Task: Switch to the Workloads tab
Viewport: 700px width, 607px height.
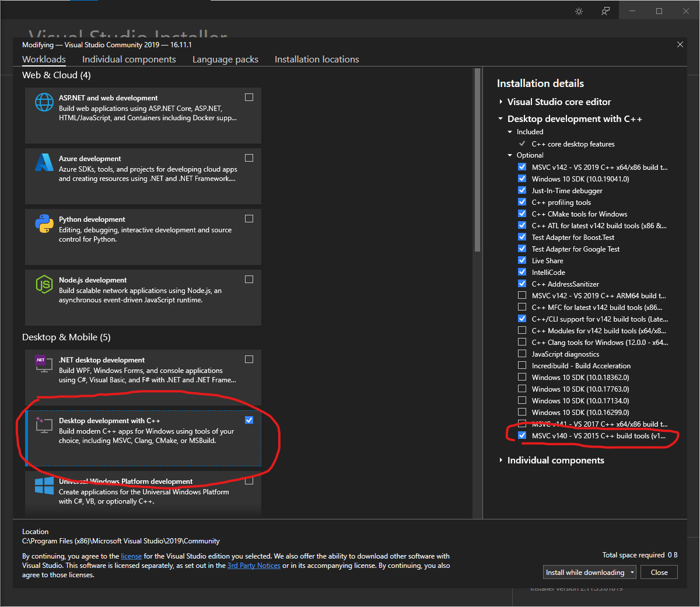Action: click(44, 60)
